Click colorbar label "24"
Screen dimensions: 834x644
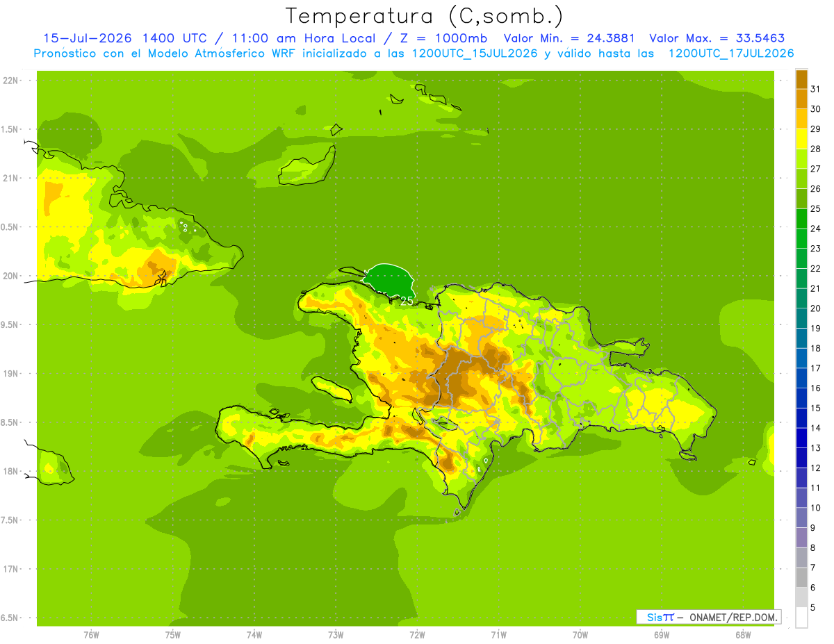click(x=816, y=229)
